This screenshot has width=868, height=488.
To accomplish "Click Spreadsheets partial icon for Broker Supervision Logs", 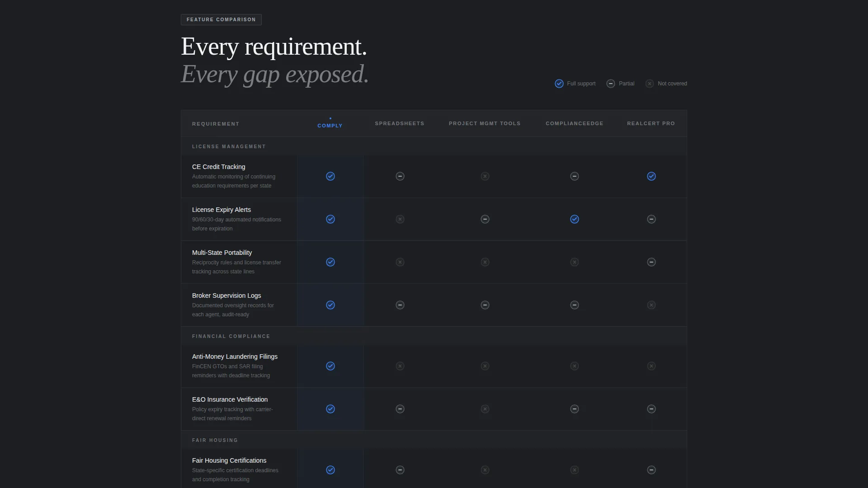I will click(400, 305).
